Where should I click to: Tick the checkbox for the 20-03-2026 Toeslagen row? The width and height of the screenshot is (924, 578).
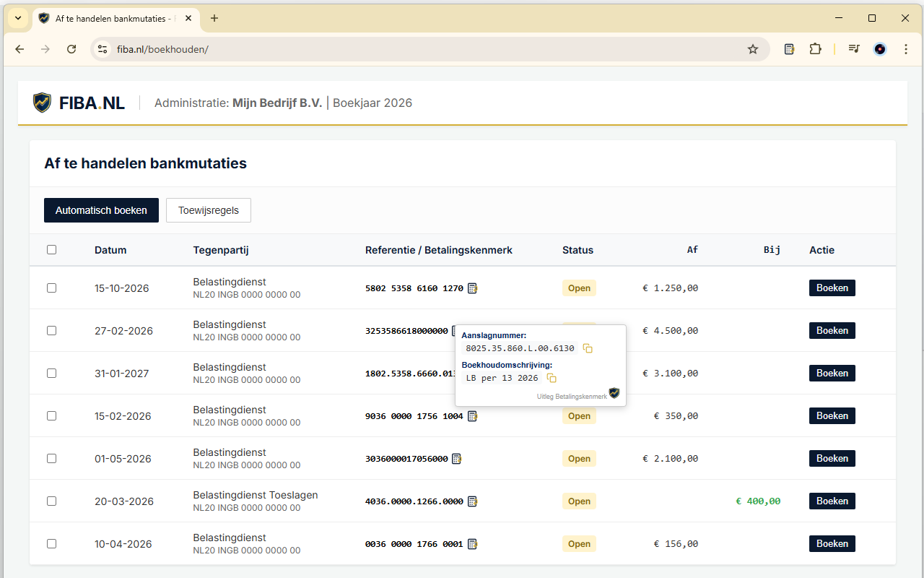(x=51, y=501)
